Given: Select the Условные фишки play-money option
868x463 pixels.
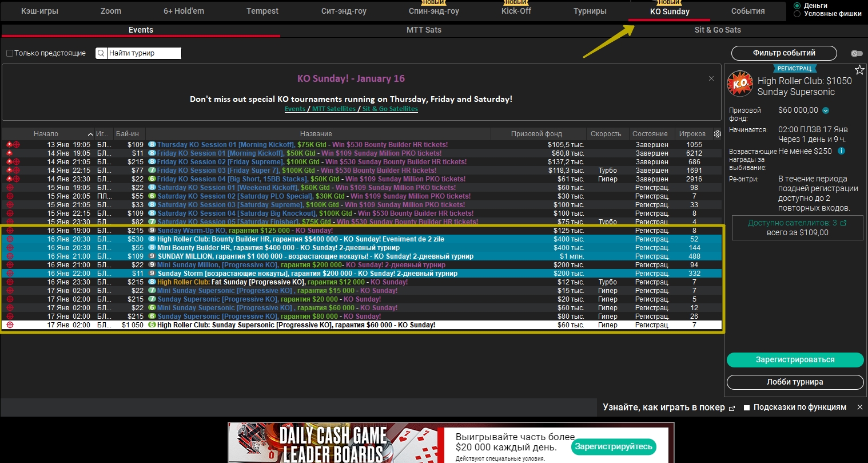Looking at the screenshot, I should [x=797, y=14].
